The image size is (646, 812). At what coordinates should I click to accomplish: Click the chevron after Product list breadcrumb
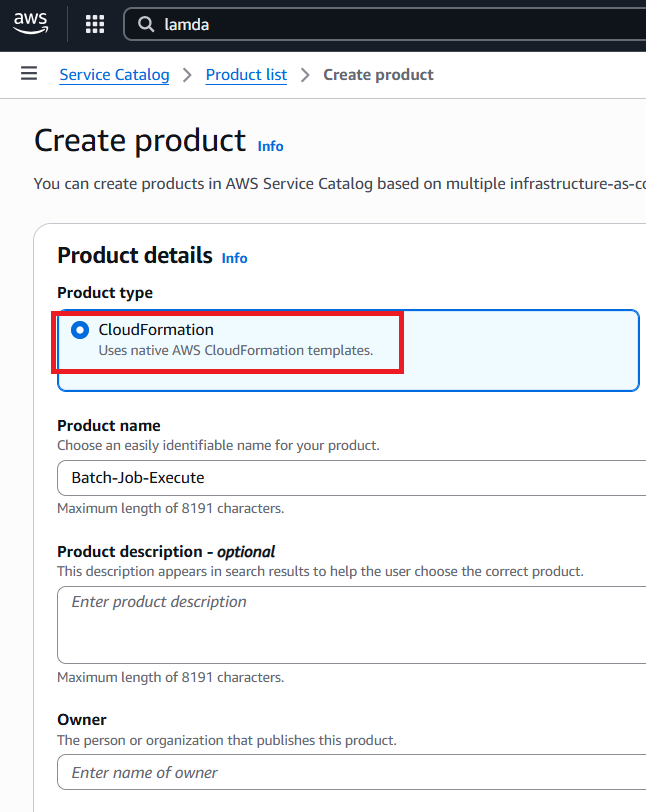305,75
